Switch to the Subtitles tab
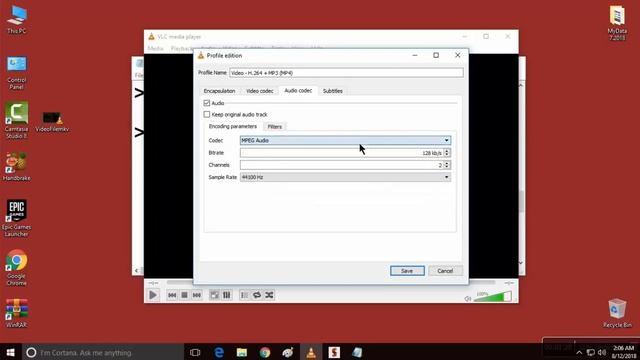Screen dimensions: 640x360 tap(333, 91)
